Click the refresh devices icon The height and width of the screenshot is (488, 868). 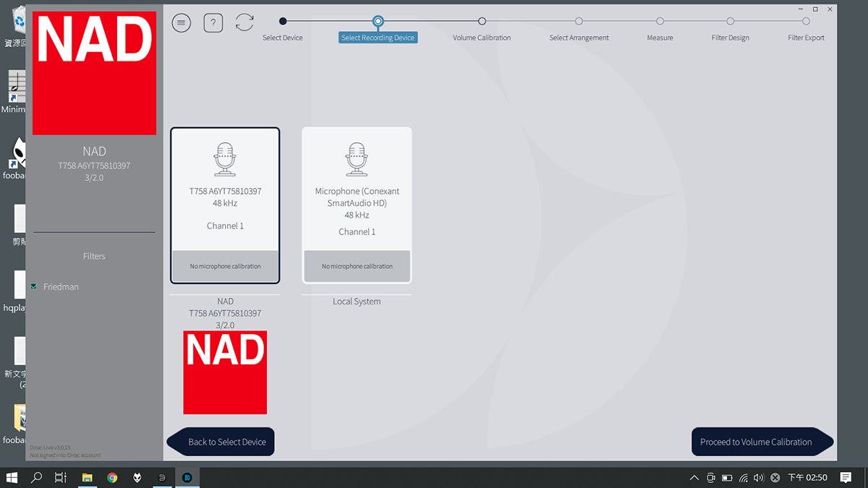click(244, 22)
